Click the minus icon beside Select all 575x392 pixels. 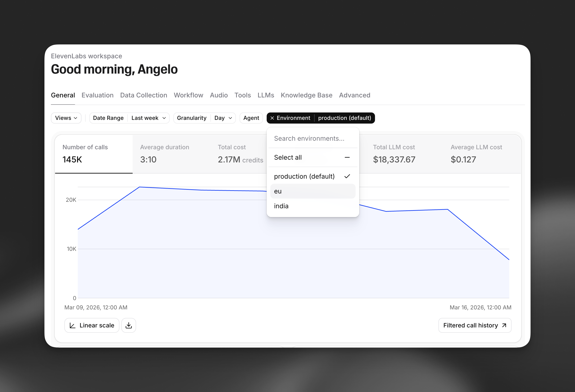pos(347,157)
